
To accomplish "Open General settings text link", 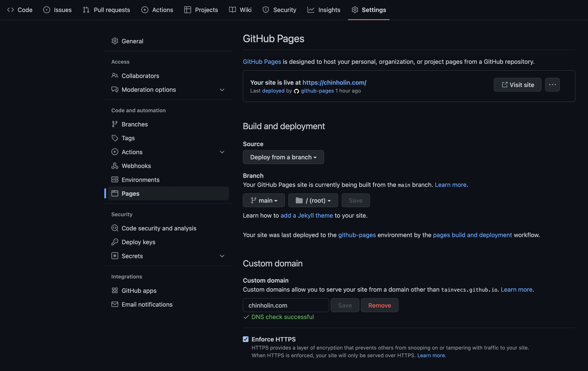I will click(x=132, y=41).
